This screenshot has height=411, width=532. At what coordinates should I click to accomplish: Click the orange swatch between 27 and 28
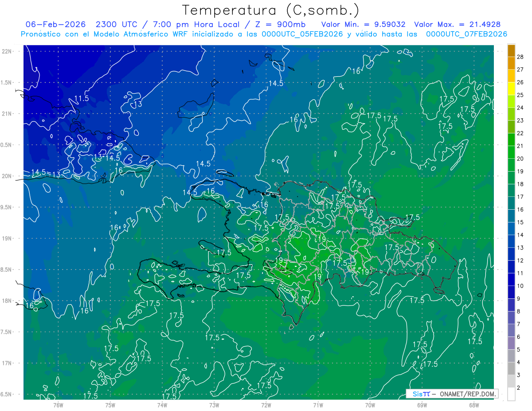pyautogui.click(x=511, y=63)
